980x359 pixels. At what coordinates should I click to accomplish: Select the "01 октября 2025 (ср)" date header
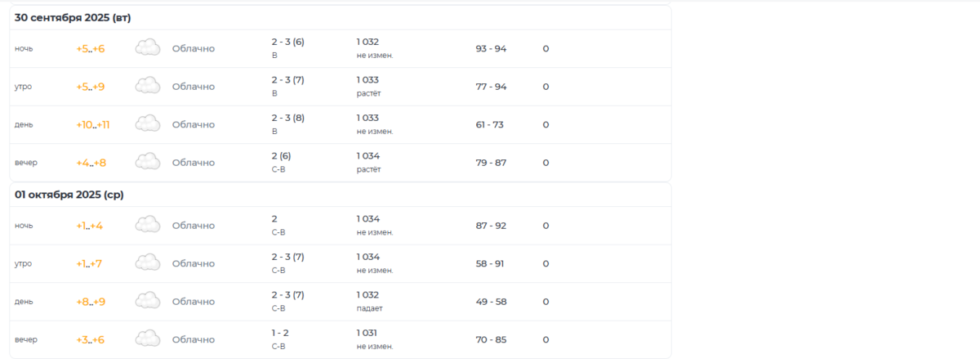pyautogui.click(x=69, y=195)
